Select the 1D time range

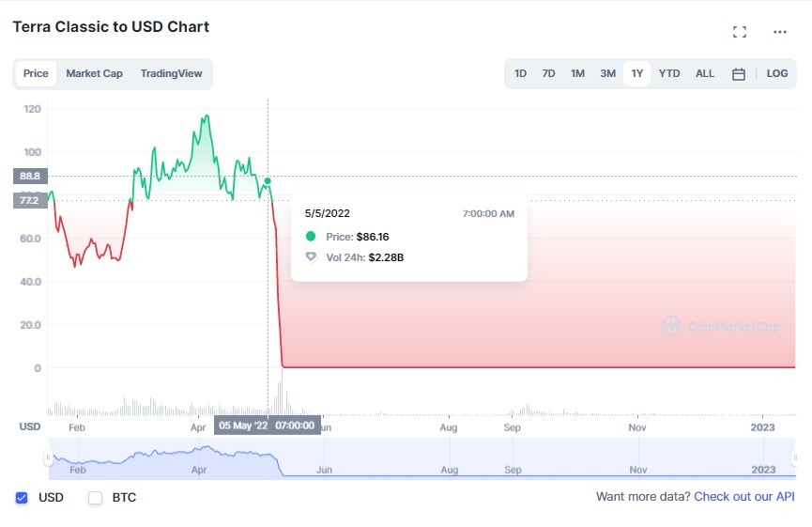tap(520, 73)
